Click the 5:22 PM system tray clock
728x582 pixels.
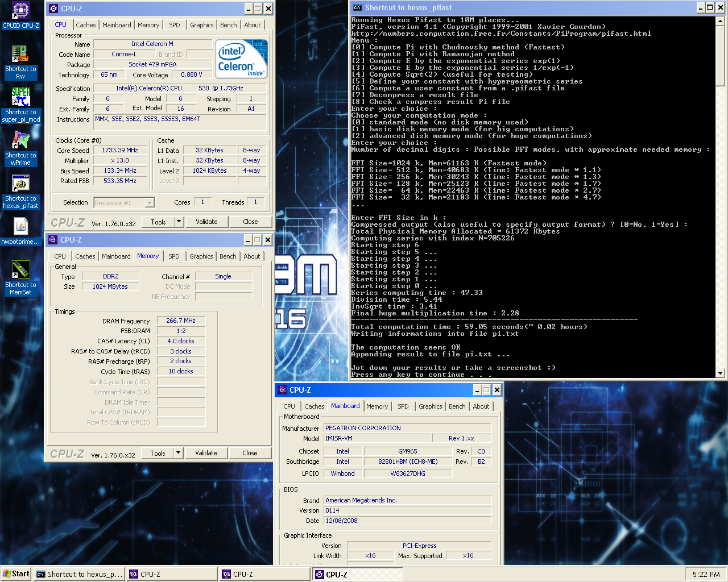coord(706,575)
